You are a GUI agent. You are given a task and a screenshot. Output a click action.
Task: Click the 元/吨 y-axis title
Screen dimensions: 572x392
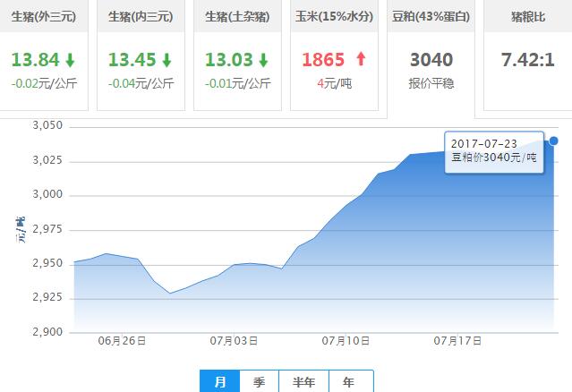(20, 230)
